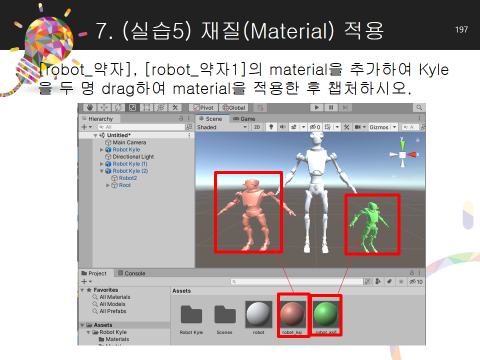Image resolution: width=480 pixels, height=360 pixels.
Task: Select All Models favorite
Action: (x=109, y=304)
